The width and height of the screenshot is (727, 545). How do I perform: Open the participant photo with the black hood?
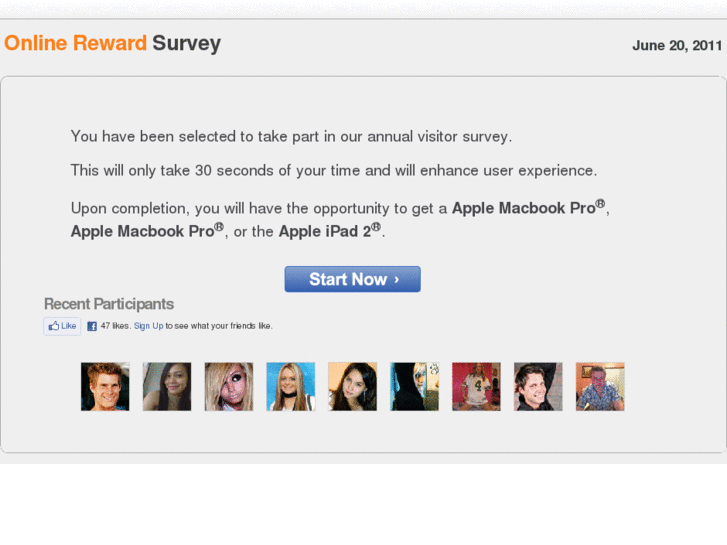coord(415,387)
